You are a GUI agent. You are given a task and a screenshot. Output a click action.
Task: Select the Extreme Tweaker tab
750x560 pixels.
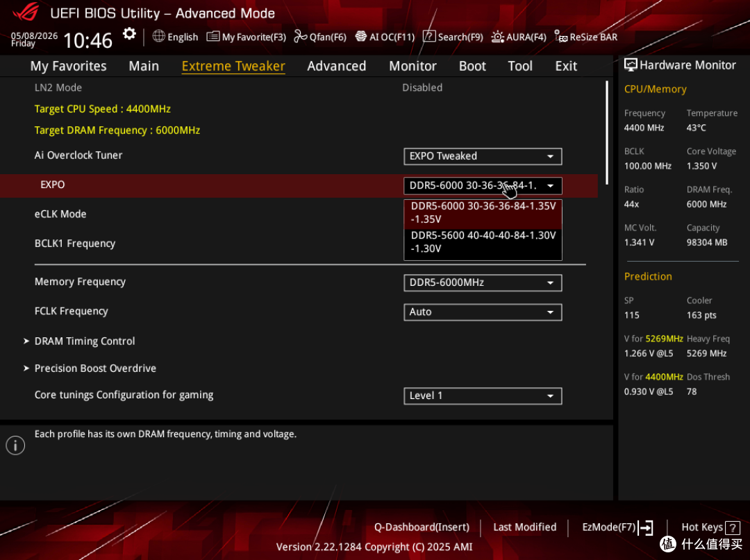click(x=233, y=66)
